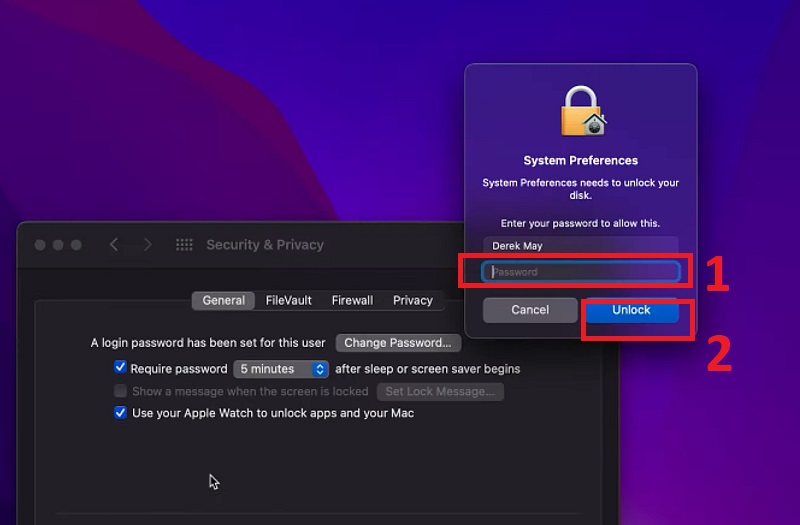Click the padlock icon in the dialog

tap(581, 110)
